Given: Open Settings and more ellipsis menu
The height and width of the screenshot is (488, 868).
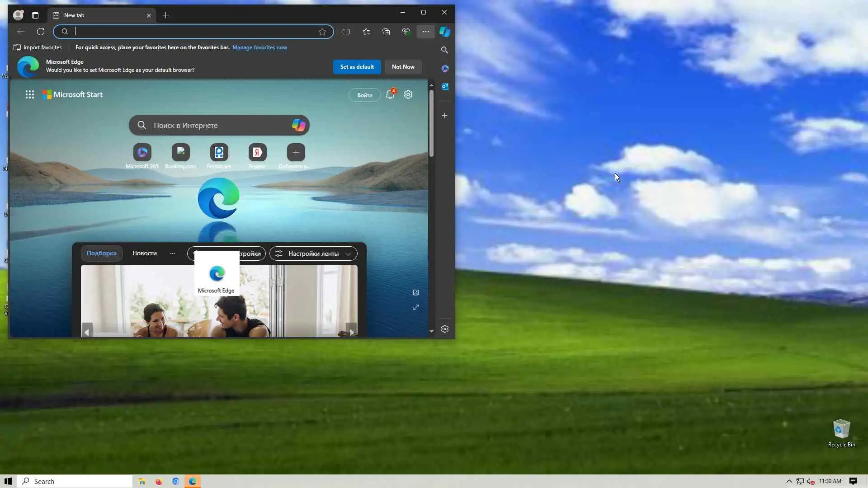Looking at the screenshot, I should click(425, 32).
